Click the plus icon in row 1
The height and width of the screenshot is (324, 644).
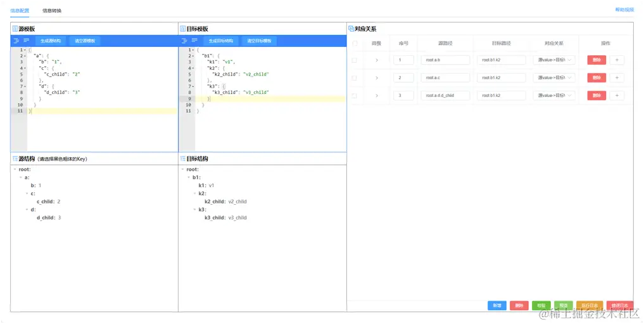(x=617, y=60)
